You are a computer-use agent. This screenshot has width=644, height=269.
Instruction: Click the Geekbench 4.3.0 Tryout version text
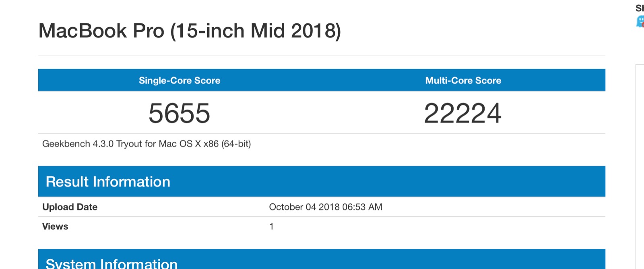[147, 144]
